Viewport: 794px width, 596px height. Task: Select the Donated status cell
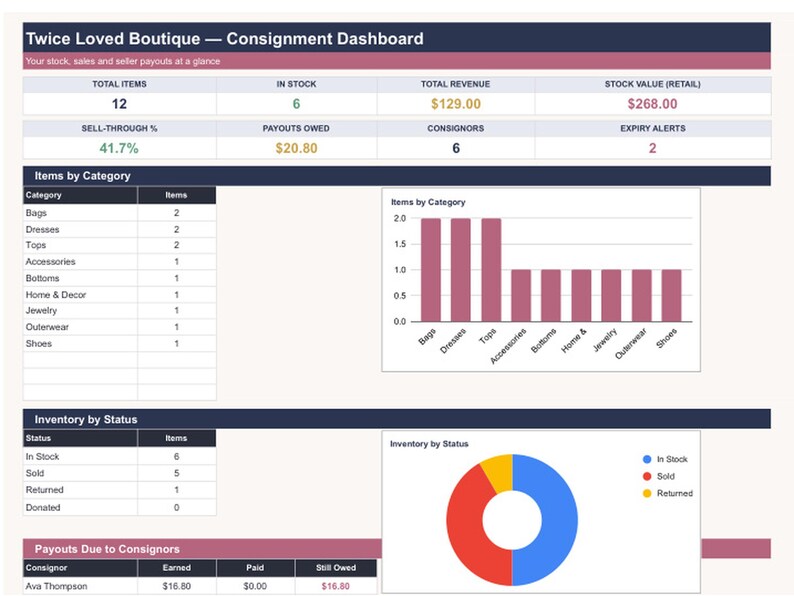pyautogui.click(x=80, y=507)
